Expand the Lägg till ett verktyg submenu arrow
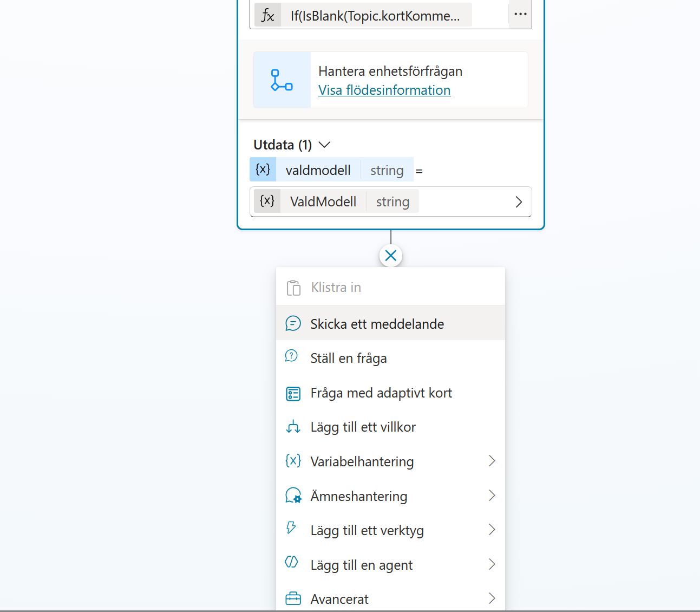 tap(492, 530)
